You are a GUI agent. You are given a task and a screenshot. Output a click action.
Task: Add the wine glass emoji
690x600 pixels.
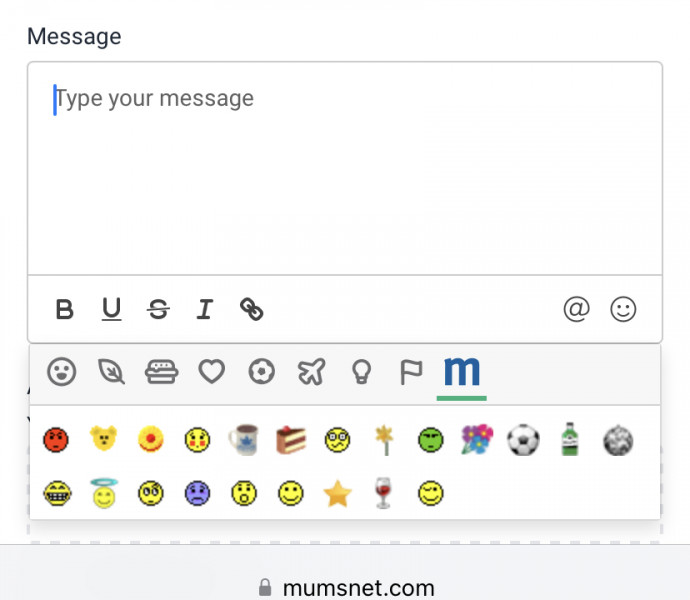[383, 493]
